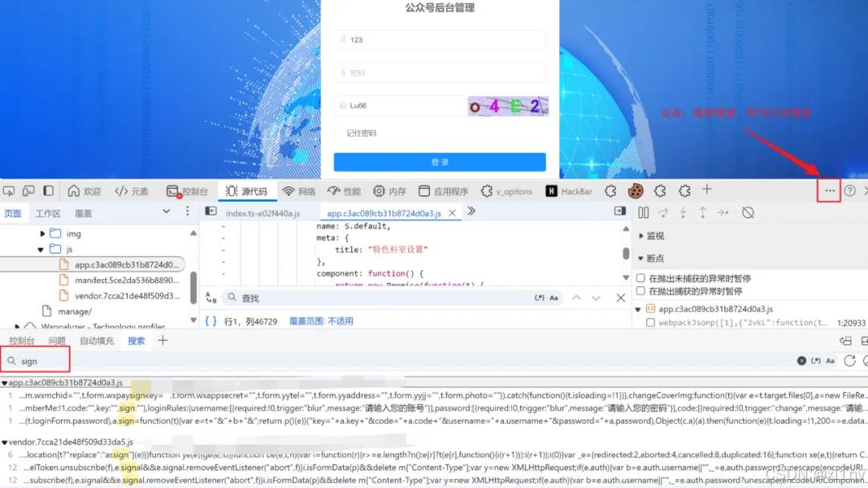
Task: Click the cookie extension icon
Action: 636,191
